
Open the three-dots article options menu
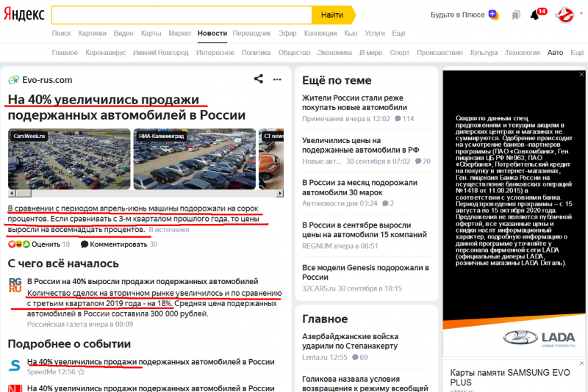coord(277,79)
